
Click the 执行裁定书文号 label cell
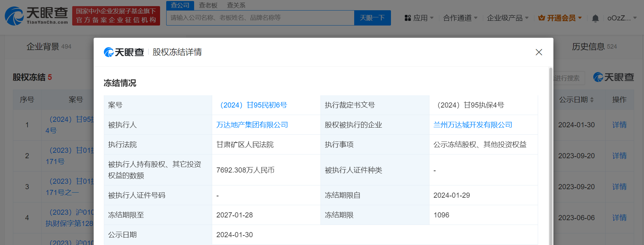(375, 105)
